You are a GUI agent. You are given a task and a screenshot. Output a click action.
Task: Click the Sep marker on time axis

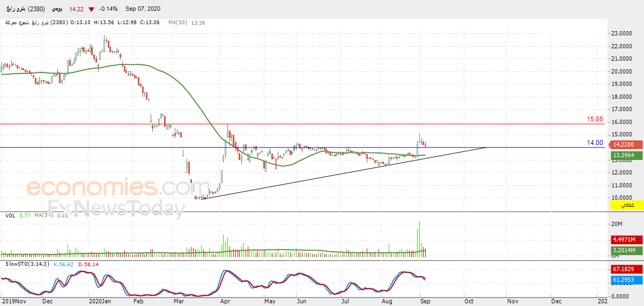coord(424,302)
